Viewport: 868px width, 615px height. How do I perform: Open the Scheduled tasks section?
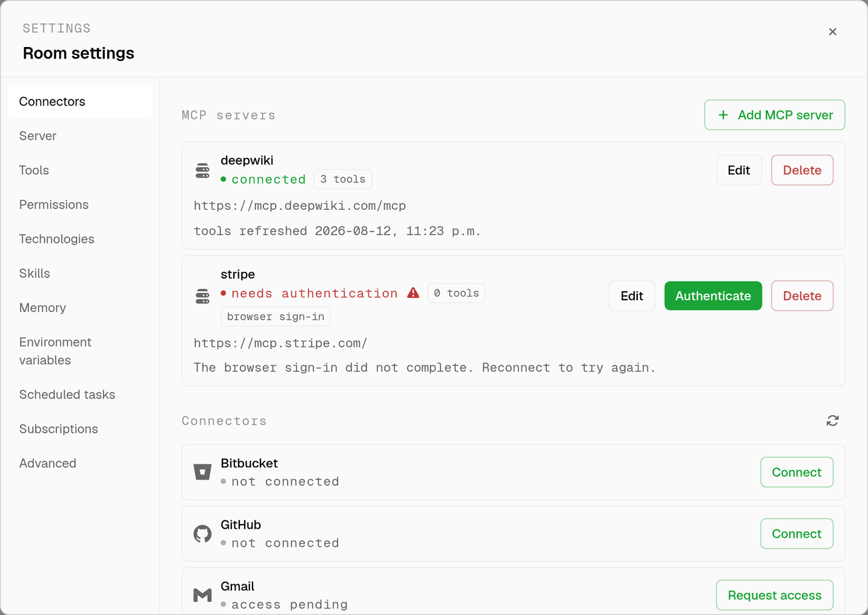pyautogui.click(x=80, y=394)
